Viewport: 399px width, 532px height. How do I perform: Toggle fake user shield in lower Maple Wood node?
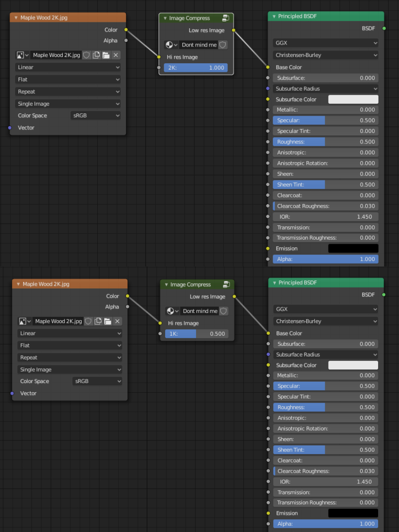coord(88,321)
